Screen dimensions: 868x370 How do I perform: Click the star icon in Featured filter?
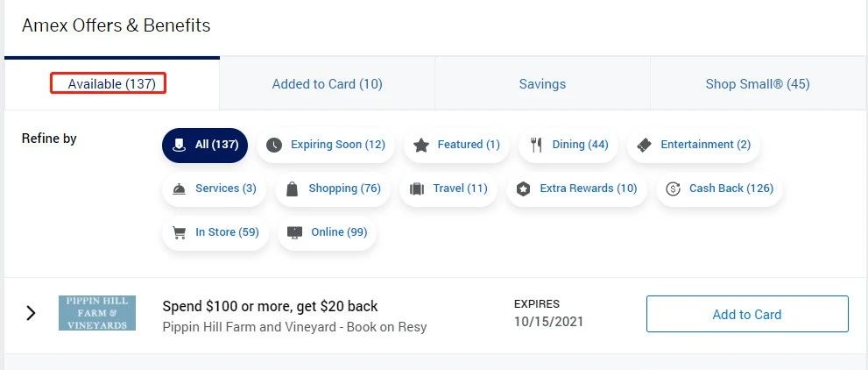click(x=421, y=145)
